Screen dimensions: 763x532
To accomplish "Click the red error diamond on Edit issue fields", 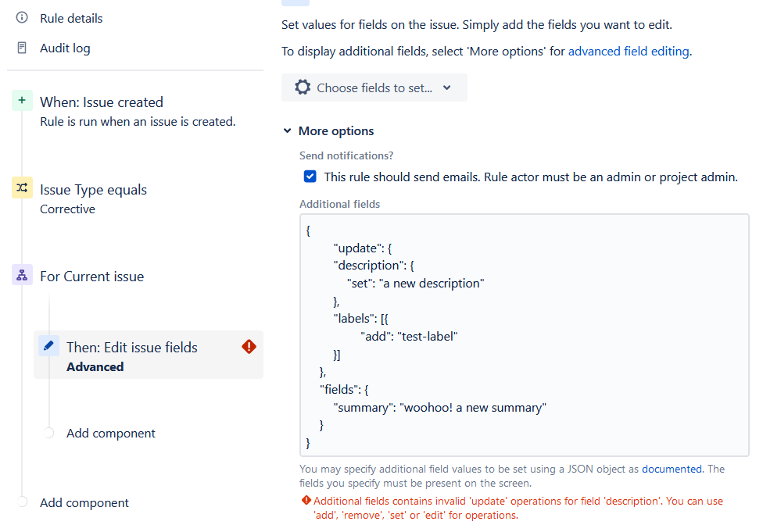I will [x=249, y=346].
